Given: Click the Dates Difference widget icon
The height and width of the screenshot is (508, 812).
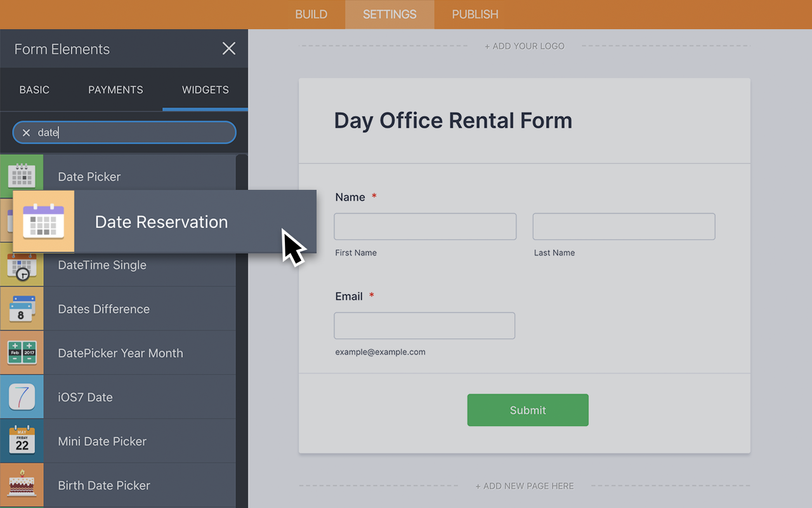Looking at the screenshot, I should pos(22,309).
